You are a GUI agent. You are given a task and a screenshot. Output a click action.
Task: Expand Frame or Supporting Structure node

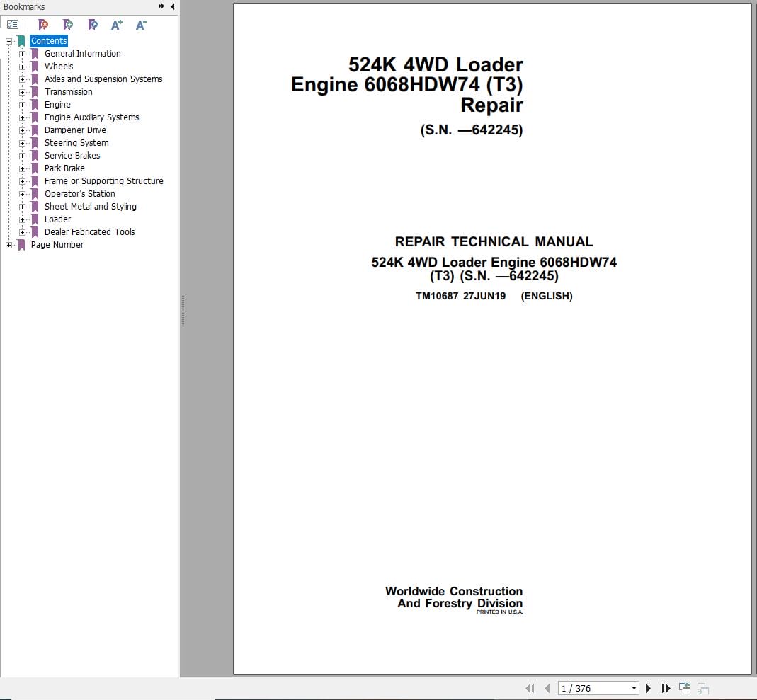(x=22, y=181)
